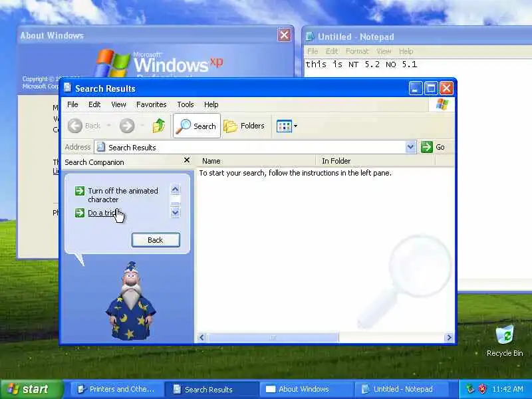Show the Folders pane

(244, 126)
